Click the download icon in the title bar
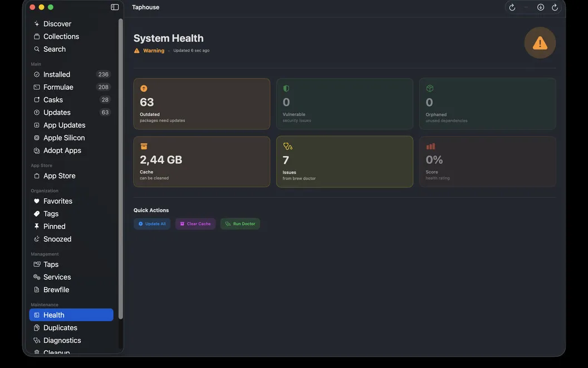588x368 pixels. [x=540, y=7]
